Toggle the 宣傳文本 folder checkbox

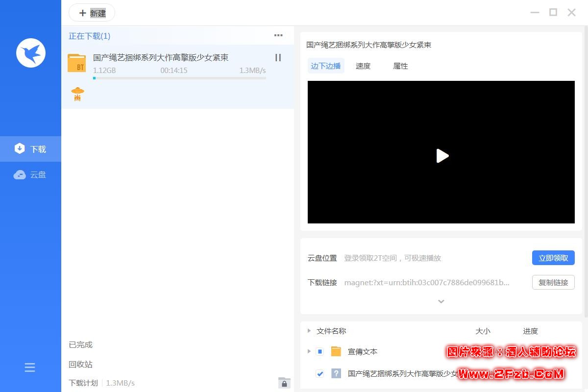point(320,351)
